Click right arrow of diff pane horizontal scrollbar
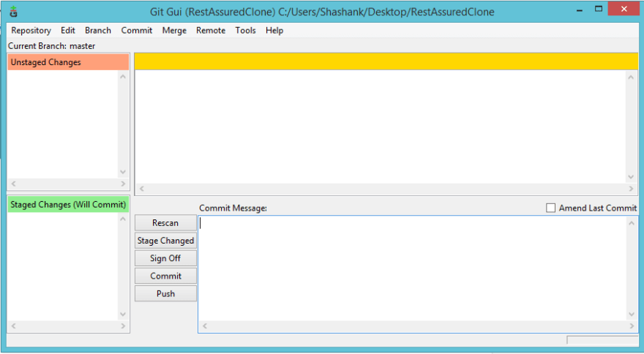The height and width of the screenshot is (354, 644). tap(632, 189)
